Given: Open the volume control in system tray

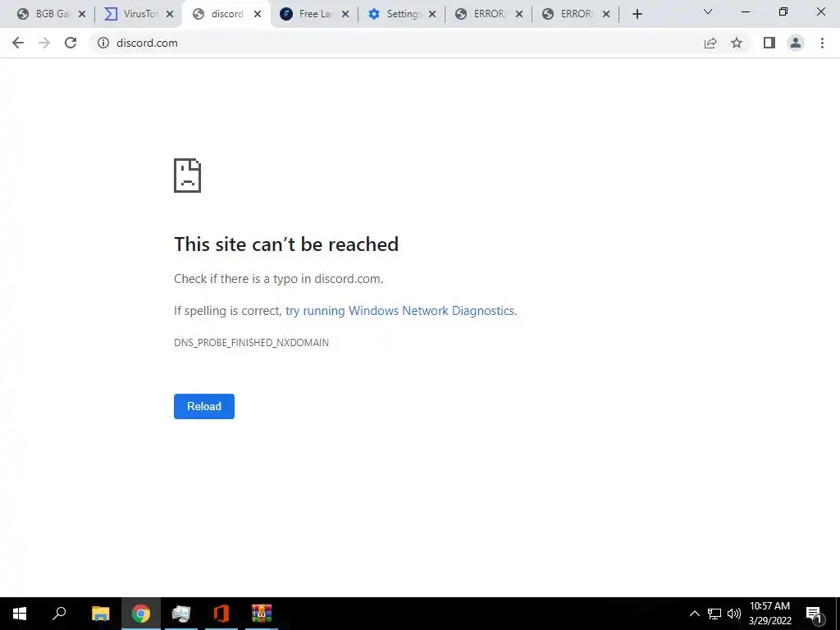Looking at the screenshot, I should pos(734,614).
